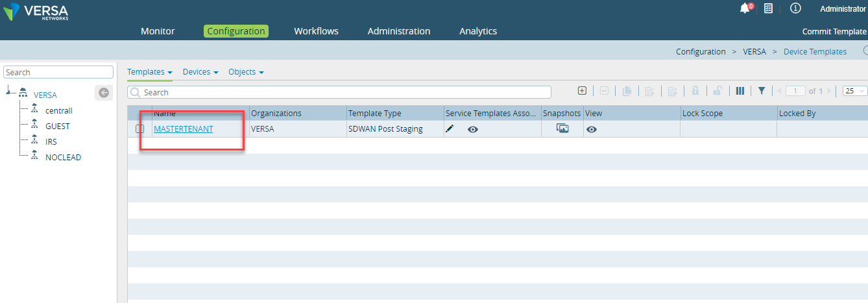
Task: Sort by the Name column header
Action: [x=200, y=114]
